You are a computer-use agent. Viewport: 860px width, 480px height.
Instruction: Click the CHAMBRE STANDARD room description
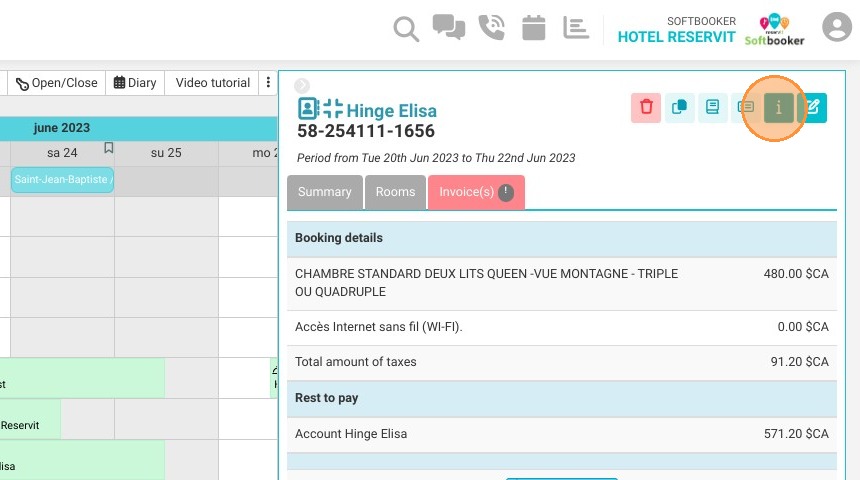point(486,283)
